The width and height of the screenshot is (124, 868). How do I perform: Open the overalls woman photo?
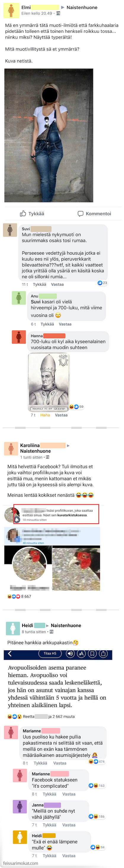coord(49,135)
